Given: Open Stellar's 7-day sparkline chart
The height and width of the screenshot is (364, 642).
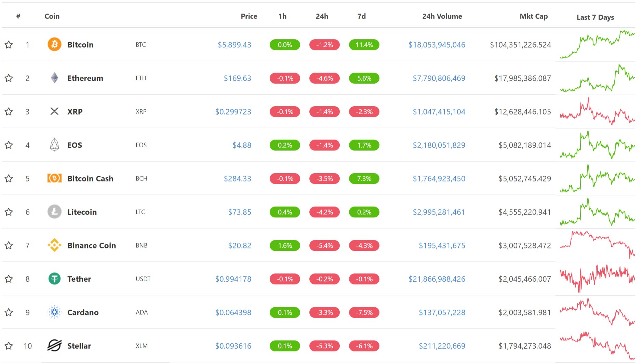Looking at the screenshot, I should pyautogui.click(x=597, y=345).
